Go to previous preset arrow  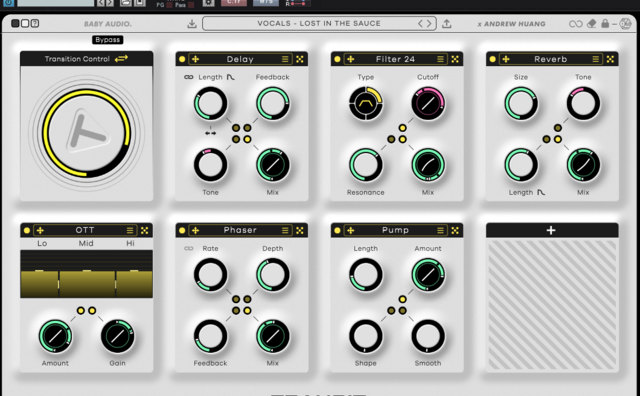click(420, 24)
